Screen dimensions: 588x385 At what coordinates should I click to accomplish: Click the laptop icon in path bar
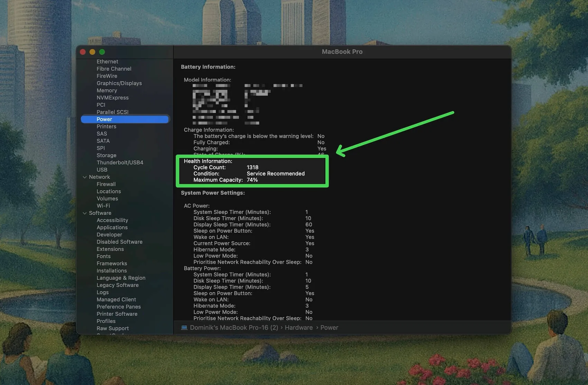(184, 328)
